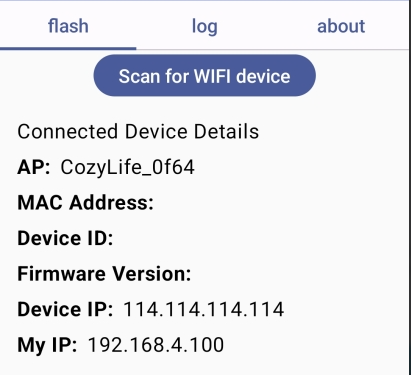Click the AP label
Viewport: 411px width, 375px height.
34,167
